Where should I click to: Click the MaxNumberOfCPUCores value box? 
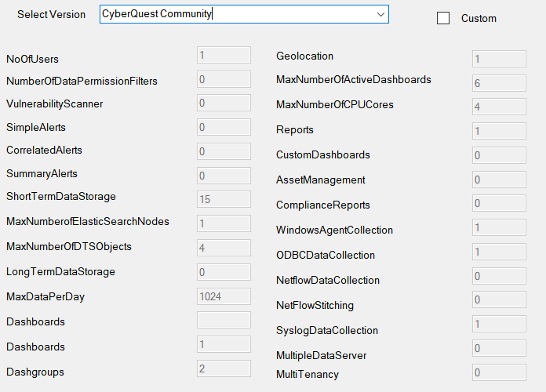(x=499, y=107)
